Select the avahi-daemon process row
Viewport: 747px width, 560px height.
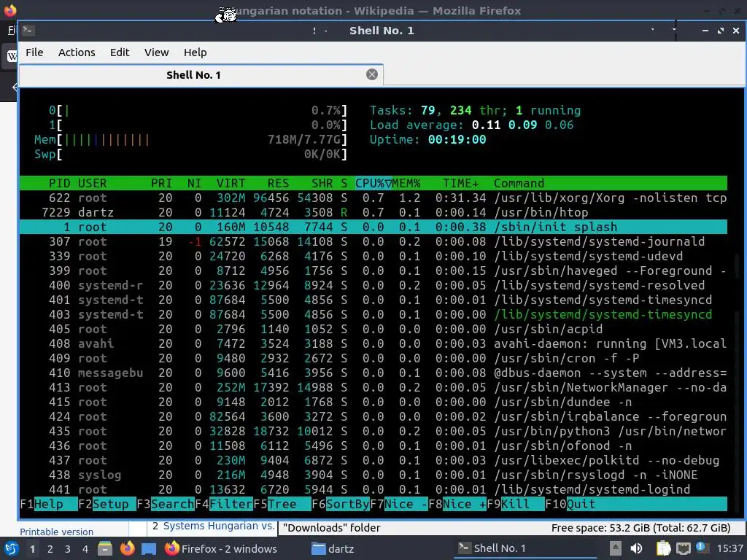[x=373, y=343]
